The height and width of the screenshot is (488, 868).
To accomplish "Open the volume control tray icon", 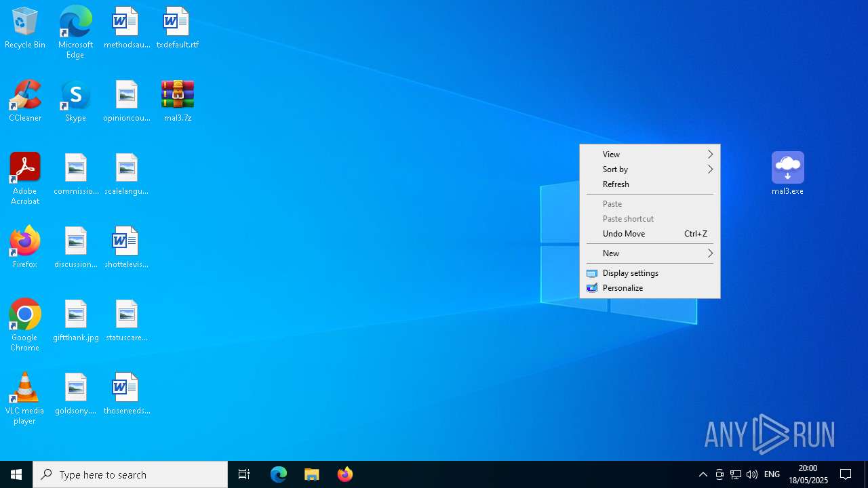I will tap(752, 474).
